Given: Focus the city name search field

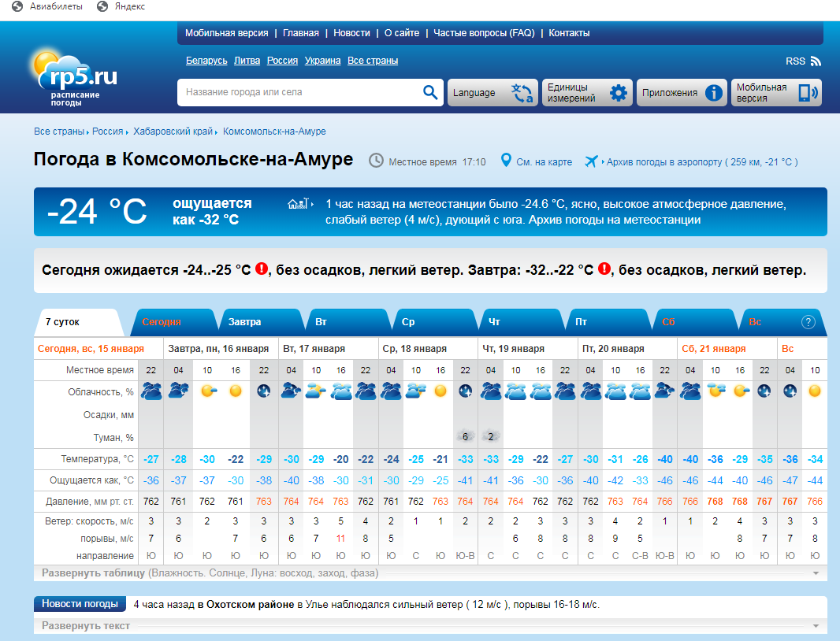Looking at the screenshot, I should pyautogui.click(x=299, y=92).
